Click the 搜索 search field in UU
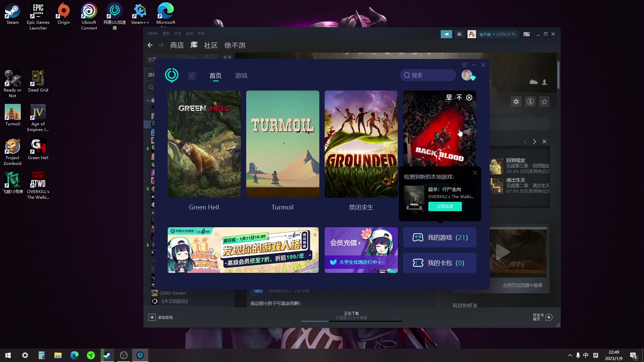Screen dimensions: 644x362 (x=428, y=75)
